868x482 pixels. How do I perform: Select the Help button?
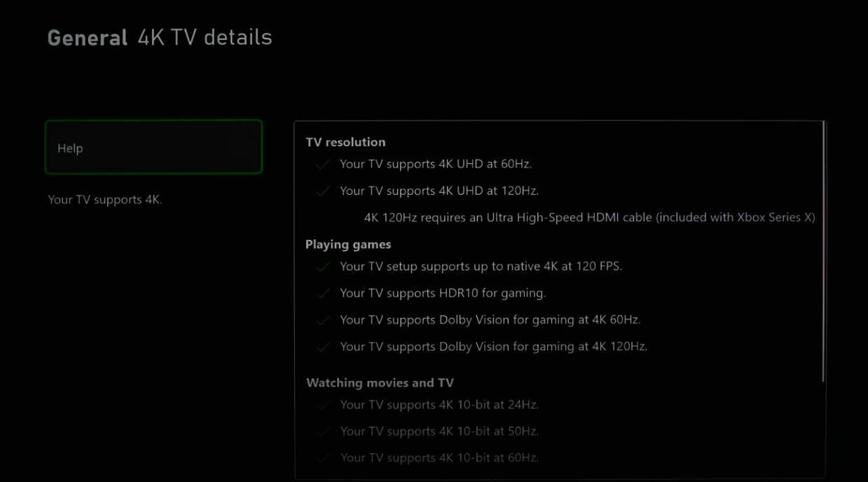coord(153,147)
